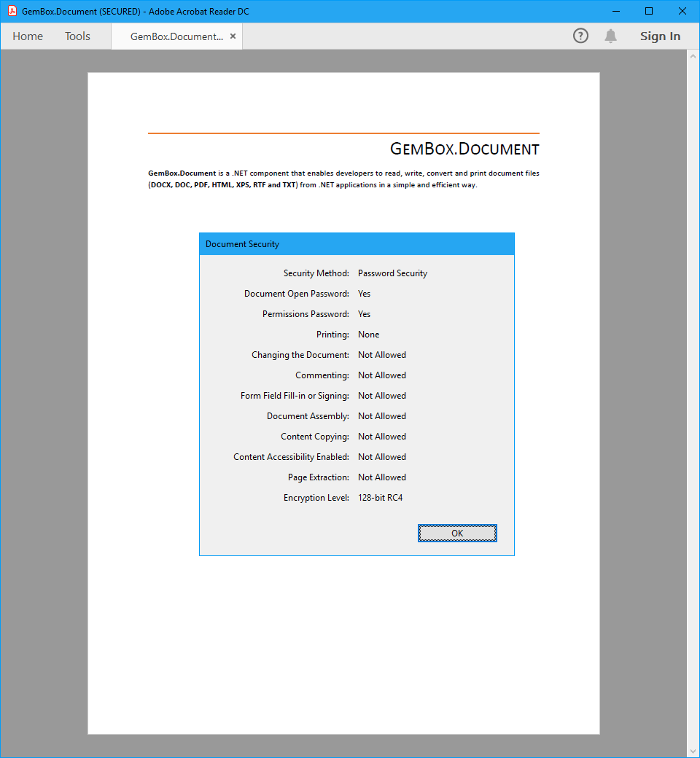Click the scrollbar up arrow
The image size is (700, 758).
coord(693,56)
